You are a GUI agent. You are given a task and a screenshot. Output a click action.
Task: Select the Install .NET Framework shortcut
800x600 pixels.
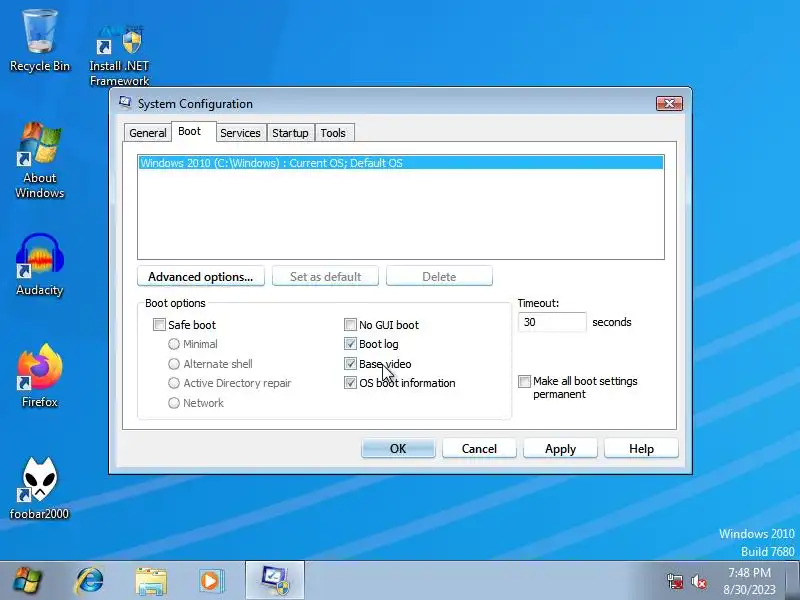119,55
